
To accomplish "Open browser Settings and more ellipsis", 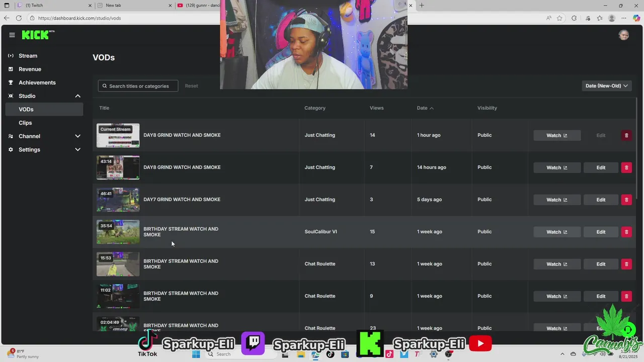I will point(624,18).
